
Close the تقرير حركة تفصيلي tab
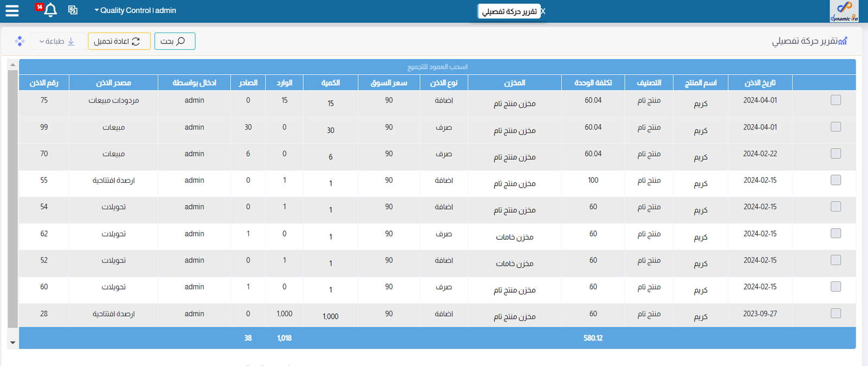point(543,11)
